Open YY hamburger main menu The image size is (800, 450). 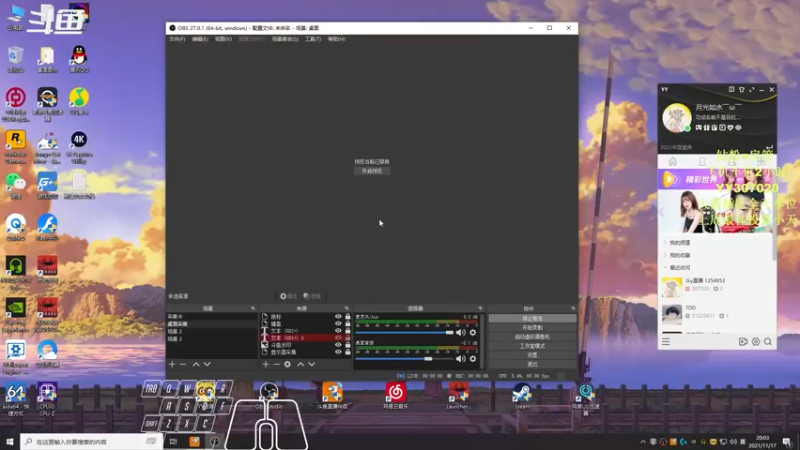click(x=666, y=342)
